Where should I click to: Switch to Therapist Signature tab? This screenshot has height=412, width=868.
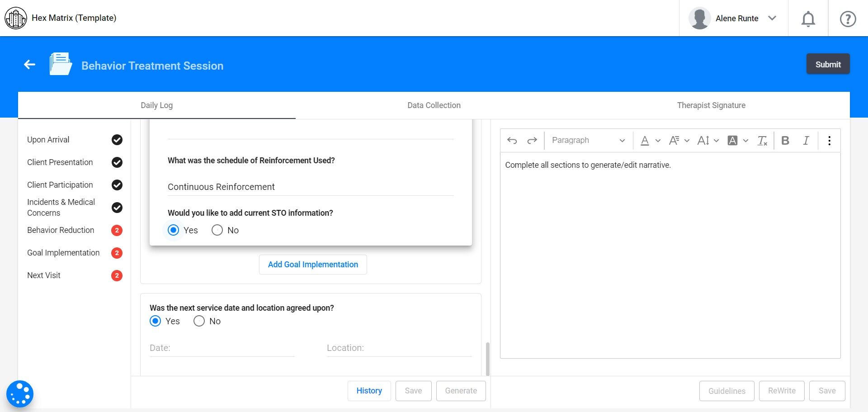[711, 105]
